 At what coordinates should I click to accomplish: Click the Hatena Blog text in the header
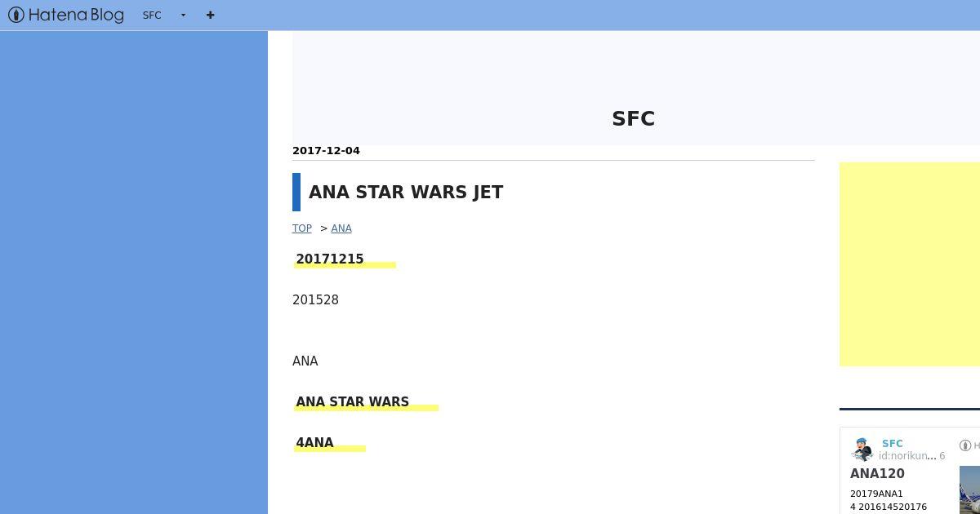click(76, 15)
